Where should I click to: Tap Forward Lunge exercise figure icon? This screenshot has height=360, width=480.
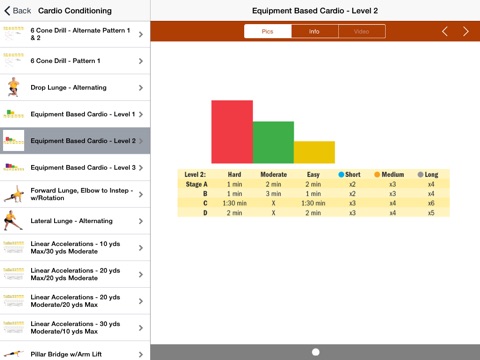click(14, 194)
